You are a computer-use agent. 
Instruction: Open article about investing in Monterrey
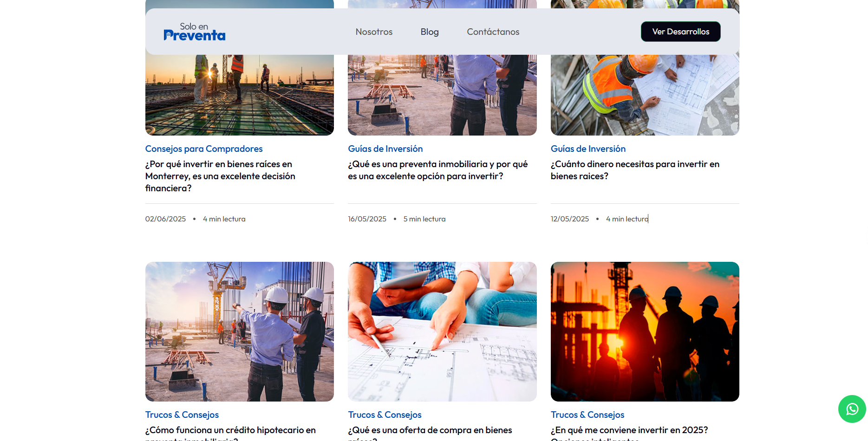coord(220,176)
